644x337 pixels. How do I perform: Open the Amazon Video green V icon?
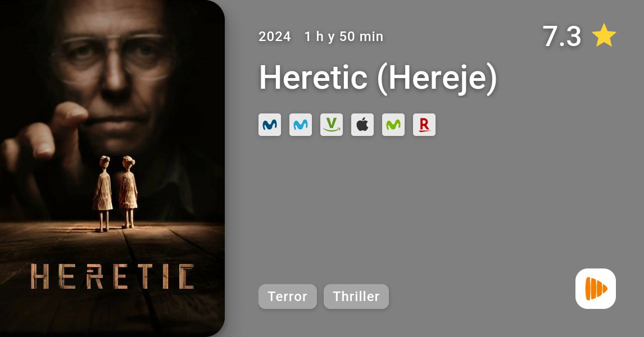click(x=332, y=125)
